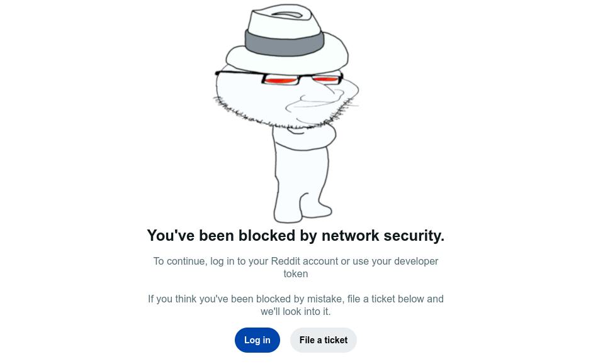The image size is (615, 364).
Task: Click the right red glasses lens
Action: tap(325, 79)
